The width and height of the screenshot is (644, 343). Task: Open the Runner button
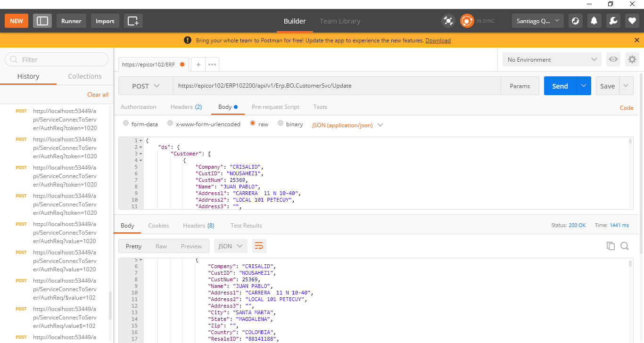pyautogui.click(x=71, y=21)
